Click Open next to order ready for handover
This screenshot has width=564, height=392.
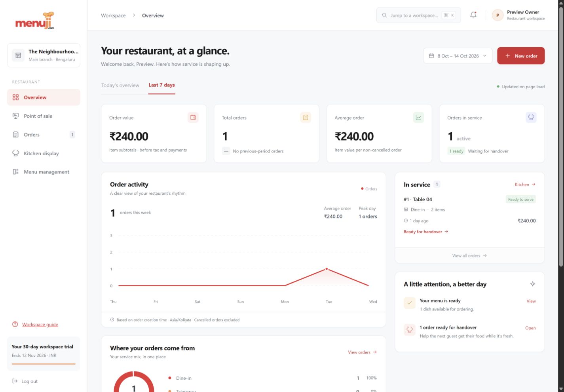point(530,328)
